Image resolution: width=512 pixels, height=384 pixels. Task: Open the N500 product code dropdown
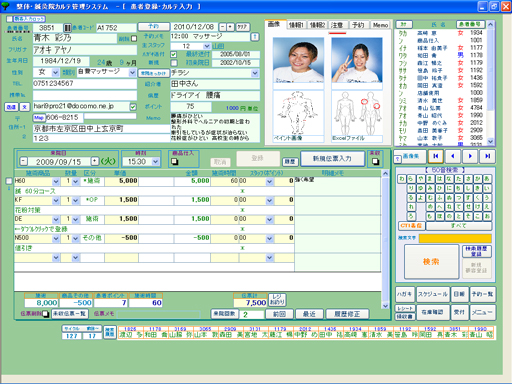[x=56, y=238]
